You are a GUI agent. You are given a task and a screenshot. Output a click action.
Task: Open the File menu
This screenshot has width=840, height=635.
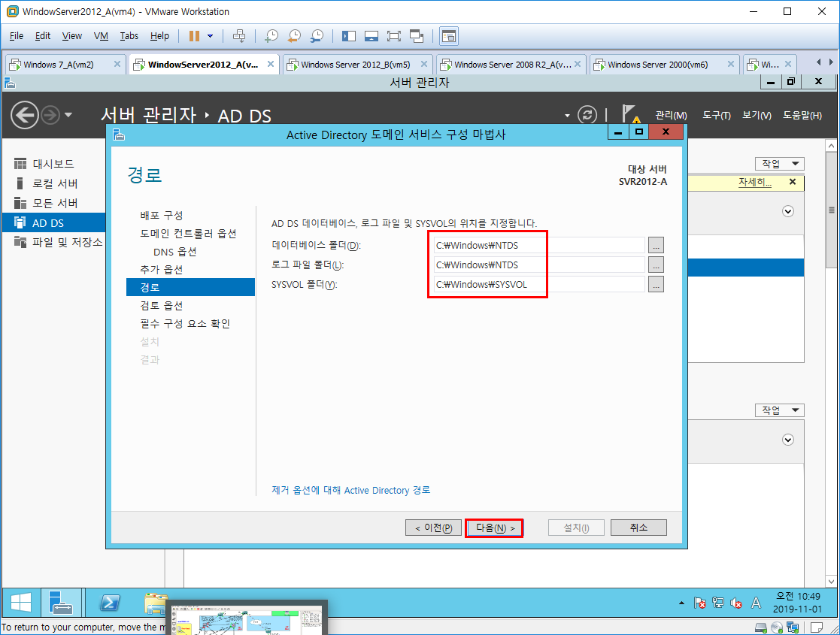tap(17, 36)
